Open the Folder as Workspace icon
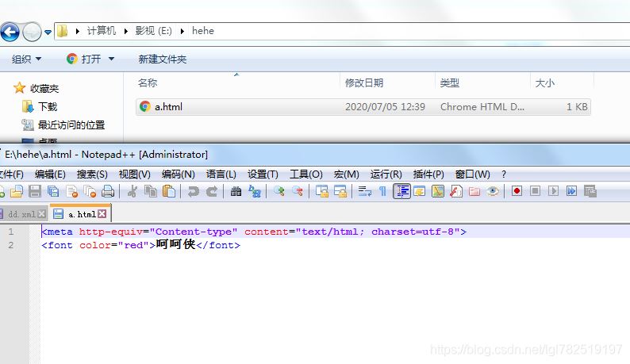Screen dimensions: 630x364 [474, 191]
